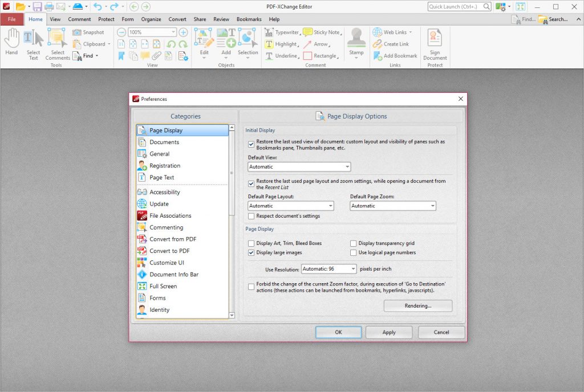Select Documents category
Screen dimensions: 584x392
point(182,142)
